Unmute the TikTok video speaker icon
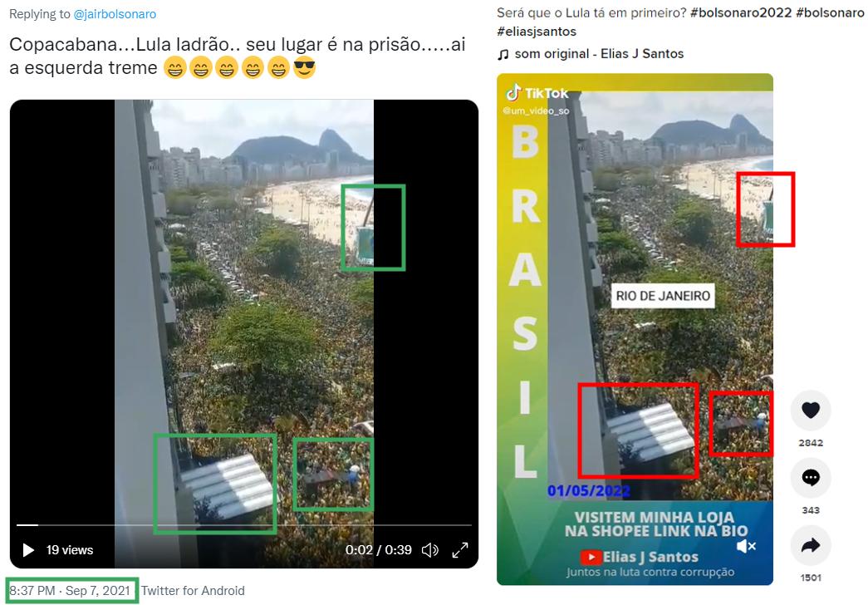 pos(746,546)
